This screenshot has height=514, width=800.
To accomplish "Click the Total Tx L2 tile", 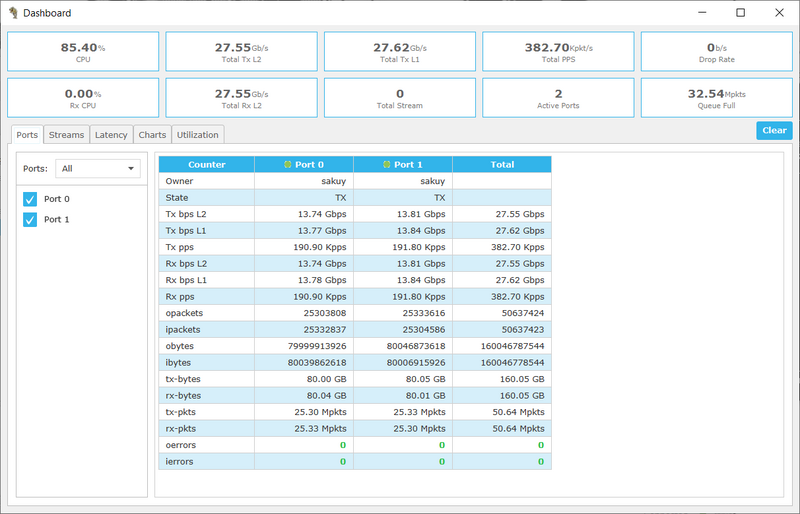I will pos(241,51).
